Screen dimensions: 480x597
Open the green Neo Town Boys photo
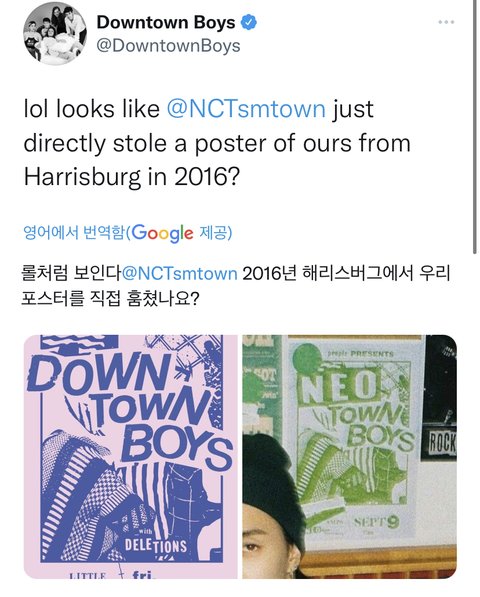point(349,457)
